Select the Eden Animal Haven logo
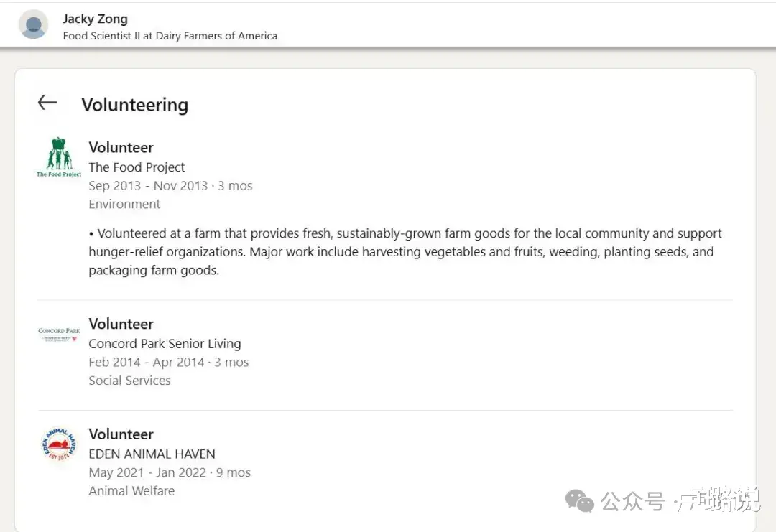The width and height of the screenshot is (776, 532). (x=59, y=444)
